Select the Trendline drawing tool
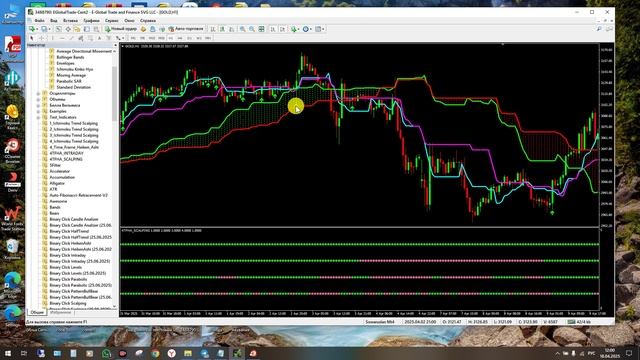Screen dimensions: 640x360 tap(71, 38)
